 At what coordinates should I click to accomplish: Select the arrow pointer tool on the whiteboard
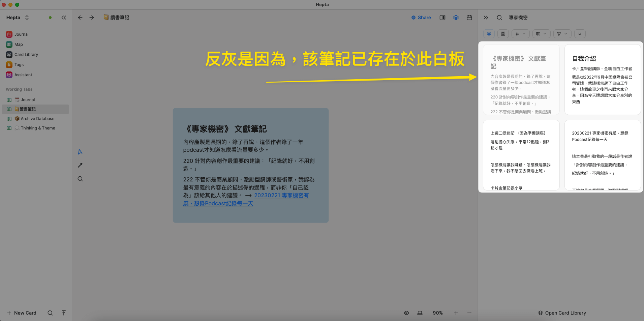[80, 152]
